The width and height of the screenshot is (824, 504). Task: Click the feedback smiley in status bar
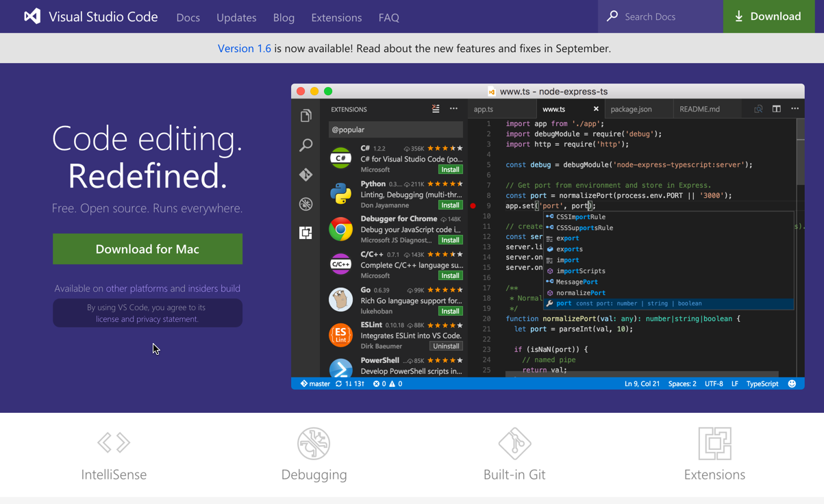click(x=792, y=383)
